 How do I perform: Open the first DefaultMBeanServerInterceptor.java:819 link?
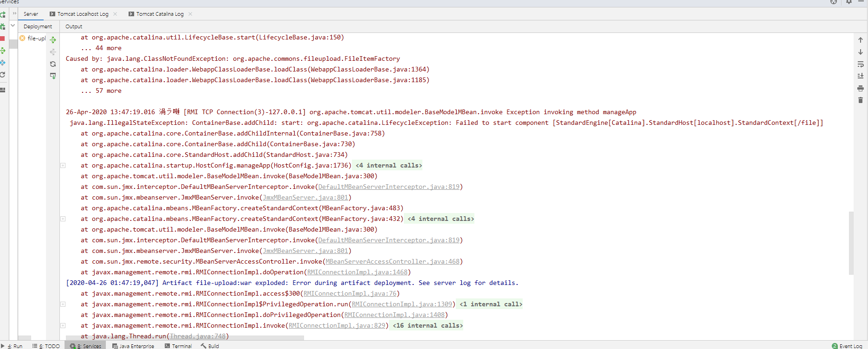click(x=389, y=187)
